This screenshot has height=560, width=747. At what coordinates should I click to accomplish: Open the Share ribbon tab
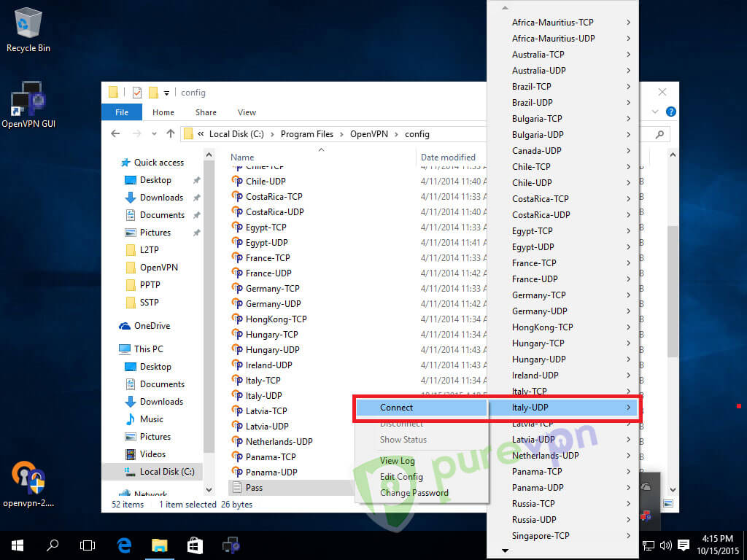coord(206,112)
